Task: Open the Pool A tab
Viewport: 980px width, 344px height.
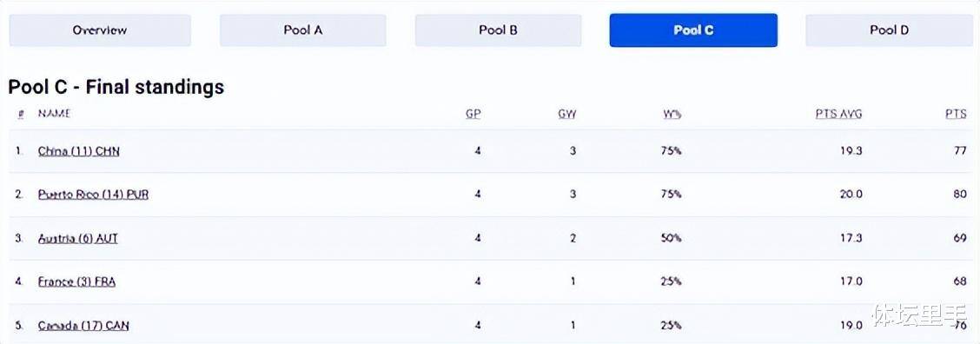Action: pos(302,30)
